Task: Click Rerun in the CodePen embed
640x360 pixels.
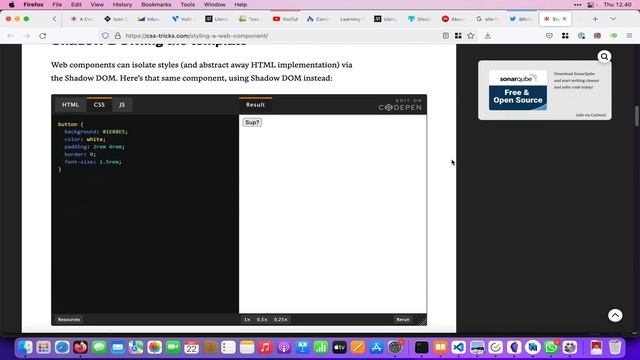Action: point(403,320)
